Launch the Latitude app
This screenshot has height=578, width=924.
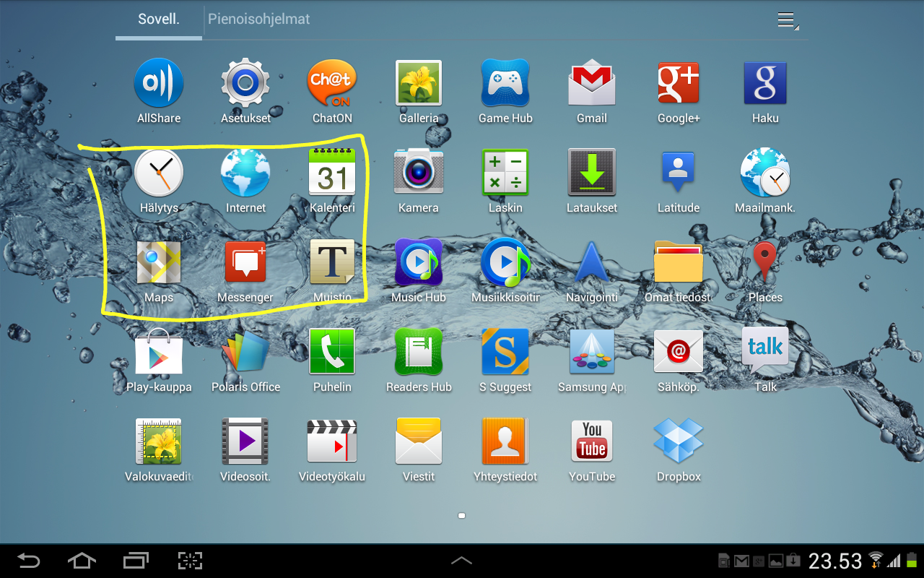click(x=678, y=172)
